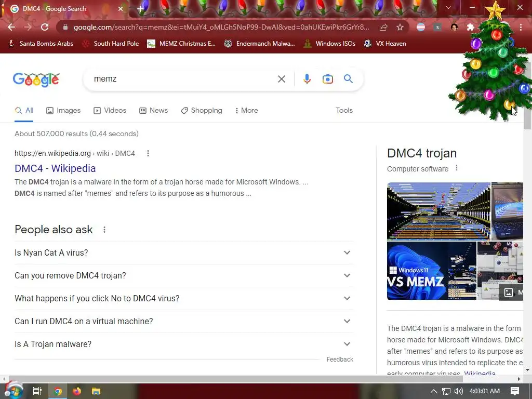
Task: Search by image with camera icon
Action: click(x=327, y=79)
